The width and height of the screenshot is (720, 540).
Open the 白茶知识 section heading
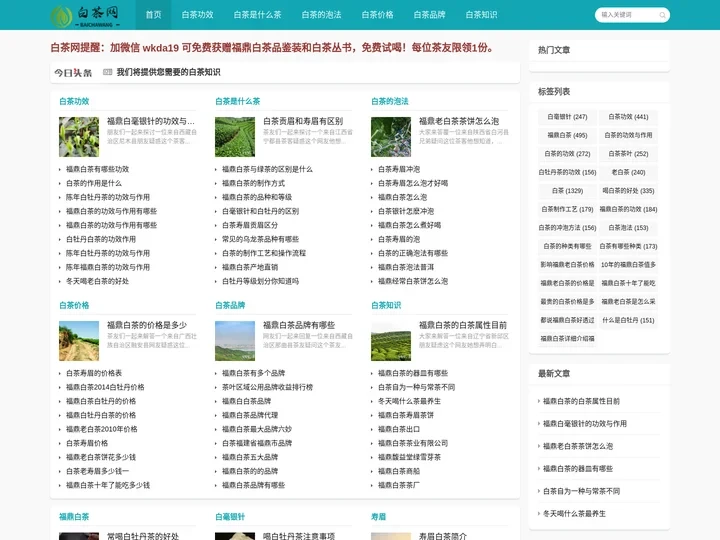coord(386,305)
